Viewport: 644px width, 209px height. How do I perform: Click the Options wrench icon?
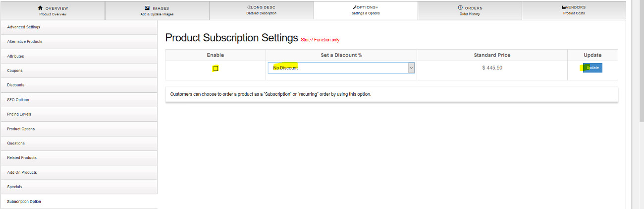point(355,7)
